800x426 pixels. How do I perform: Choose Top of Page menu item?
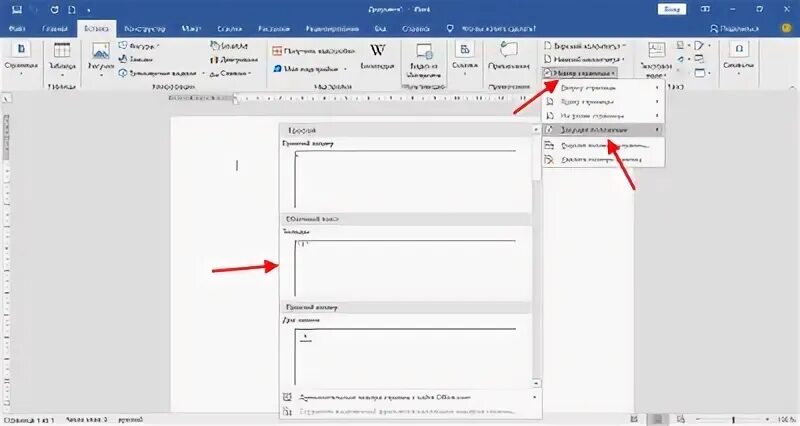[x=603, y=88]
